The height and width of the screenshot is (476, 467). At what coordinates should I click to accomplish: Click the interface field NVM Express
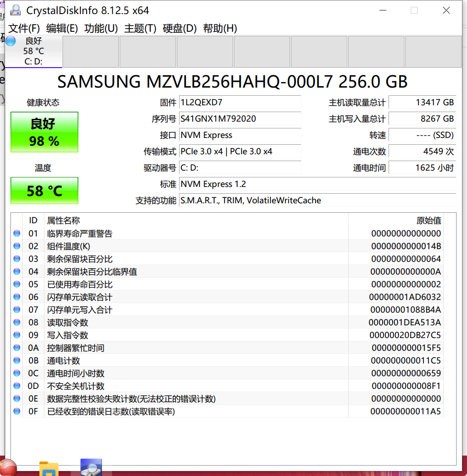[240, 135]
